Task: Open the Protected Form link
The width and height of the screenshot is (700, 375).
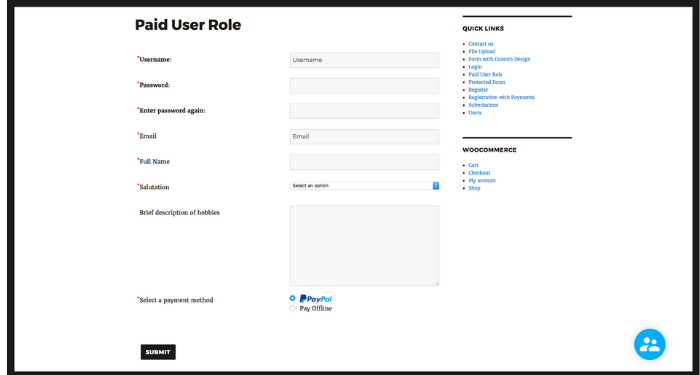Action: [x=487, y=82]
